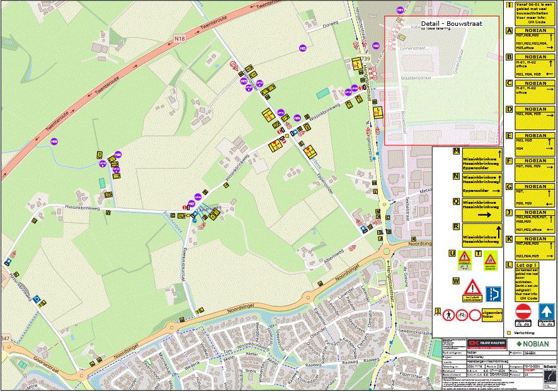The height and width of the screenshot is (392, 558).
Task: Select the purple H03 map marker
Action: pos(304,48)
